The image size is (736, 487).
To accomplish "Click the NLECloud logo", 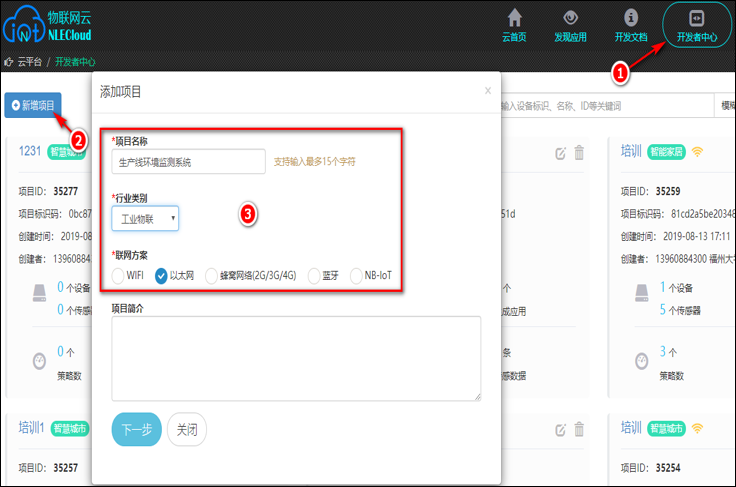I will tap(47, 25).
